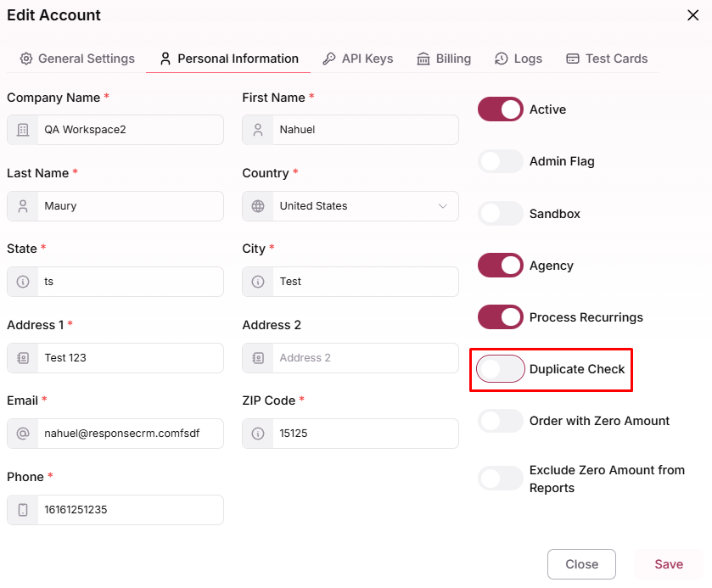
Task: Turn on the Sandbox toggle
Action: [501, 214]
